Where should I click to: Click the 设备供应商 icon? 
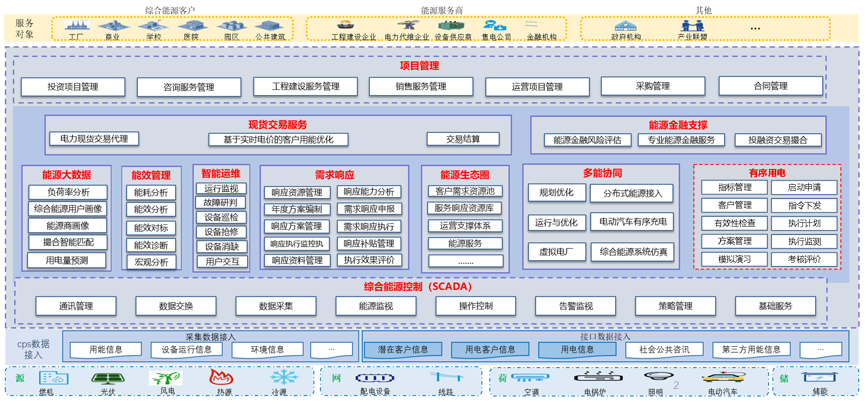[x=451, y=25]
